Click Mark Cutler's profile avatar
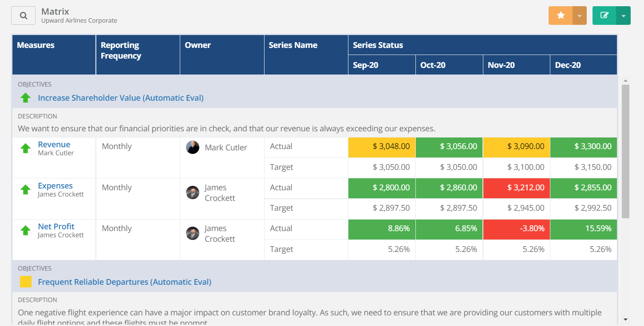Image resolution: width=644 pixels, height=326 pixels. tap(192, 147)
